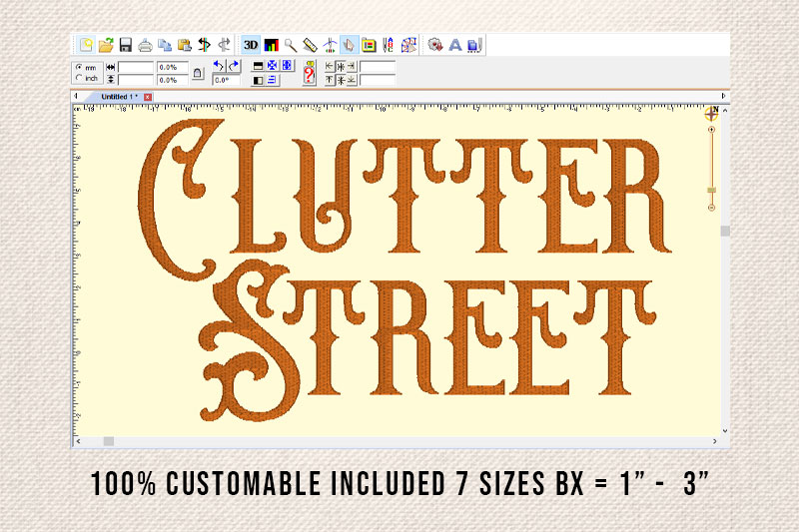The image size is (799, 532).
Task: Copy selection using the Copy icon
Action: pos(165,45)
